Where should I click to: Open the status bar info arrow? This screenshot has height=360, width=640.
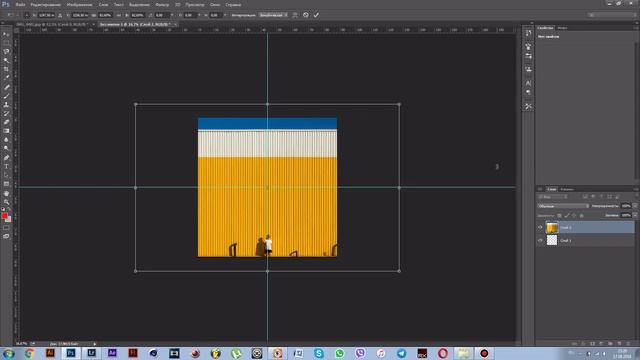(95, 344)
